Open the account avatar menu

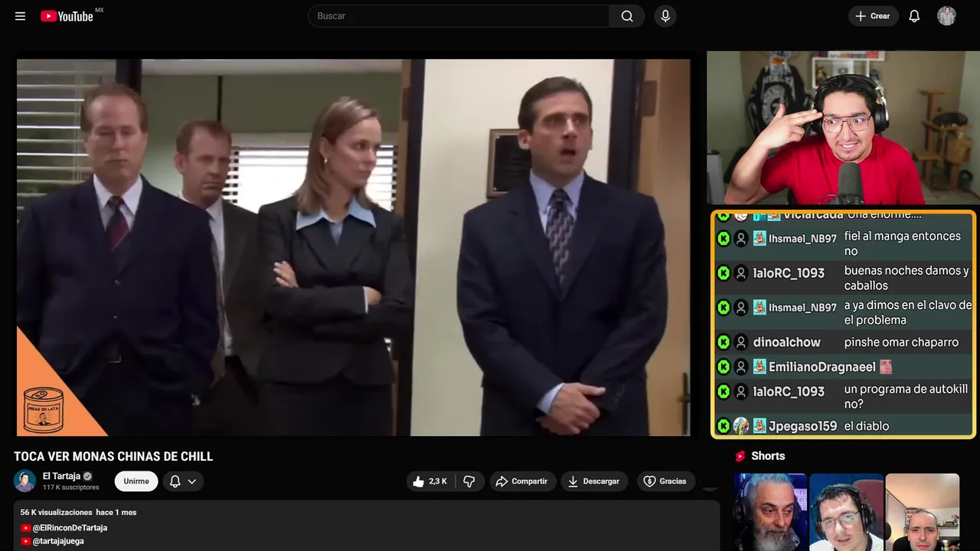[947, 16]
